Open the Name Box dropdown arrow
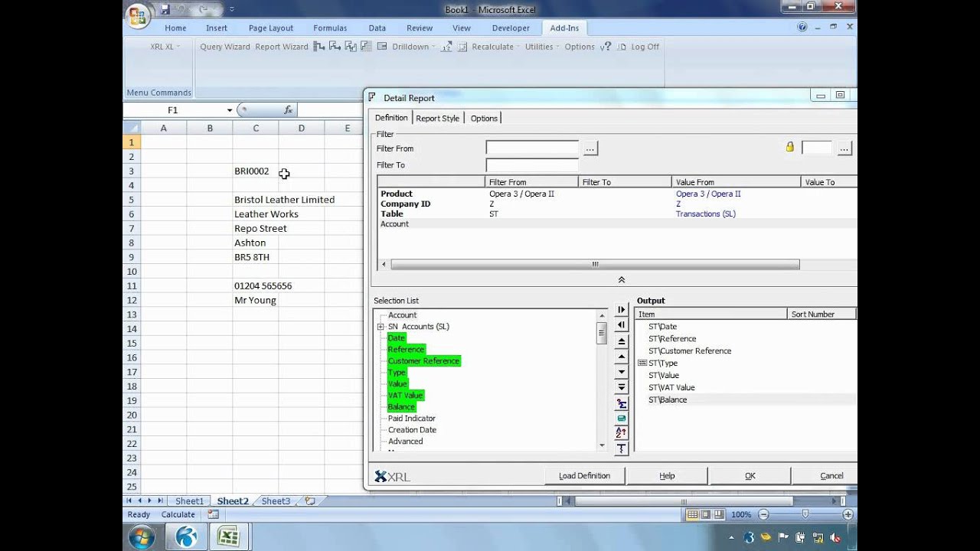980x551 pixels. coord(229,110)
